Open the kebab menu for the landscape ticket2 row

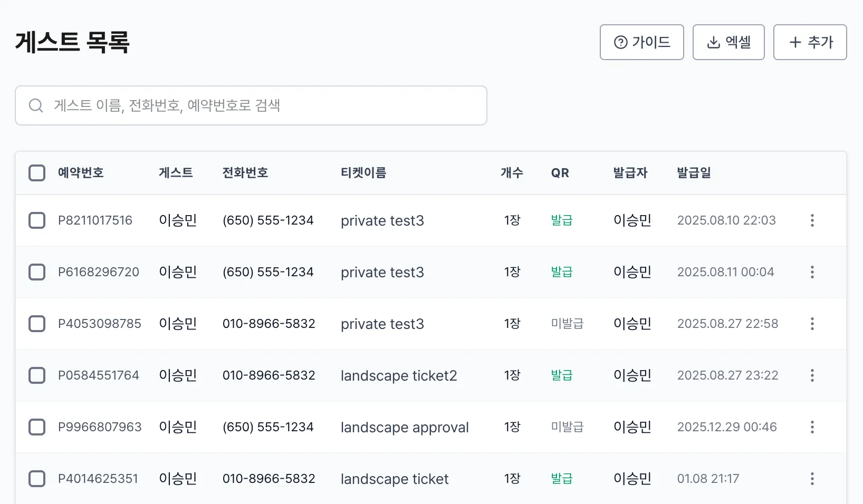pyautogui.click(x=812, y=375)
